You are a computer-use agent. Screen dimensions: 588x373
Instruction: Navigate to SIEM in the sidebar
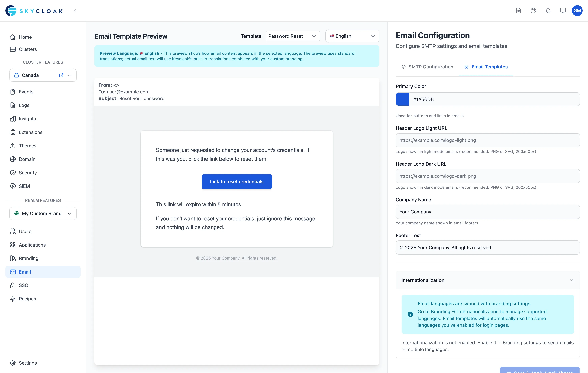pos(24,186)
